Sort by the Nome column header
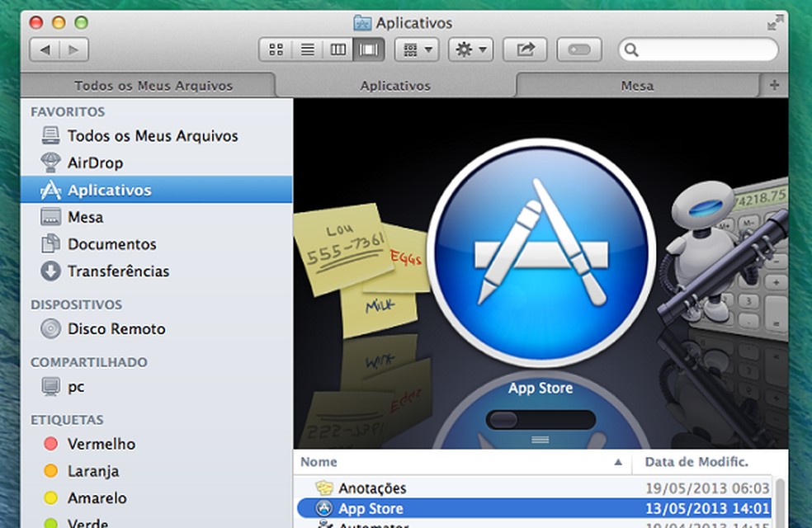The height and width of the screenshot is (528, 812). point(462,462)
